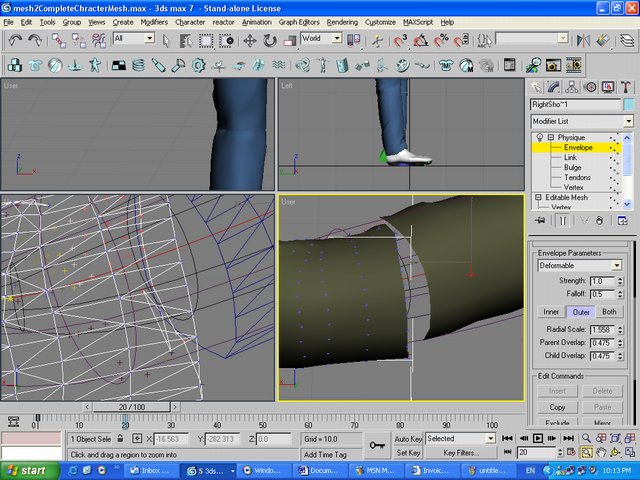
Task: Open the Modifier List dropdown
Action: coord(628,120)
